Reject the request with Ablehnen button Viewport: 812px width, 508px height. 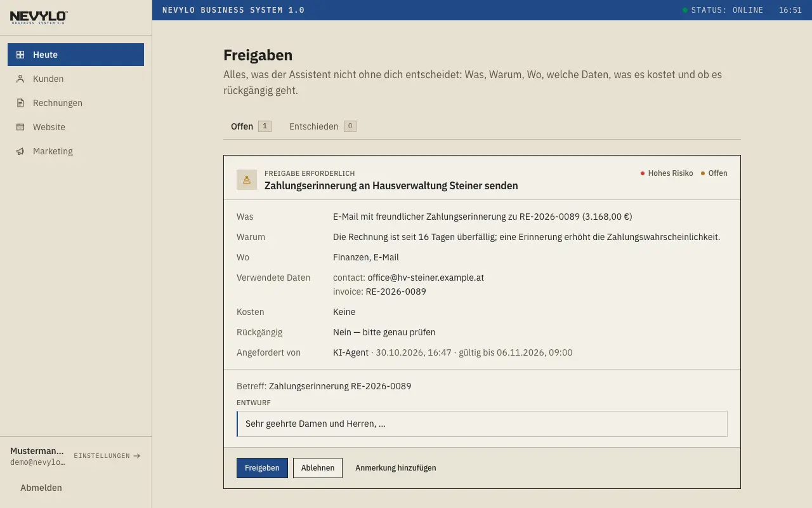318,468
